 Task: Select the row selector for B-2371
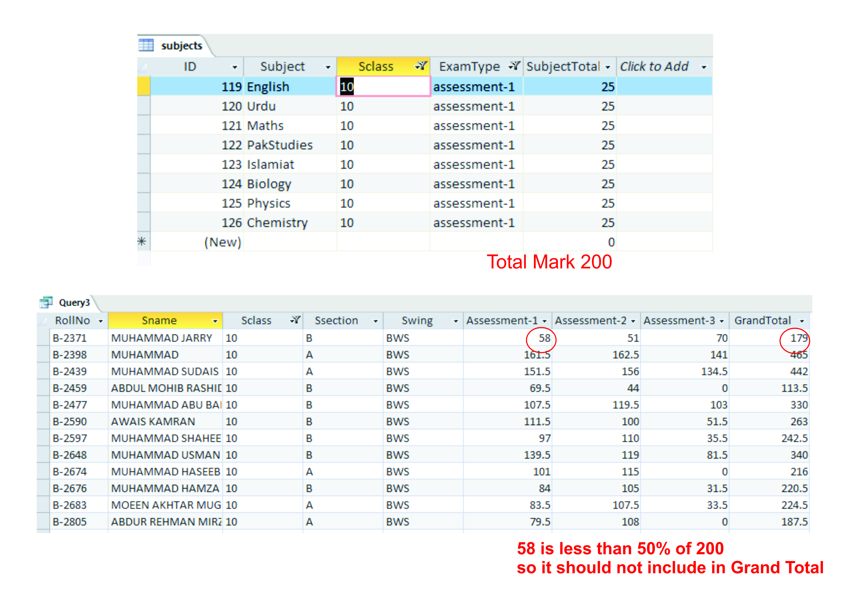click(x=43, y=338)
